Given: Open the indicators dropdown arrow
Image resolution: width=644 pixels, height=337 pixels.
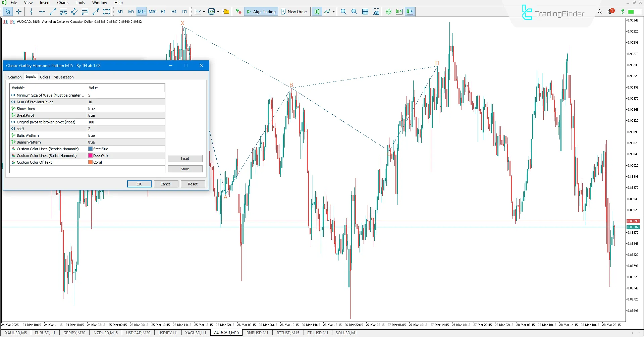Looking at the screenshot, I should pyautogui.click(x=218, y=11).
